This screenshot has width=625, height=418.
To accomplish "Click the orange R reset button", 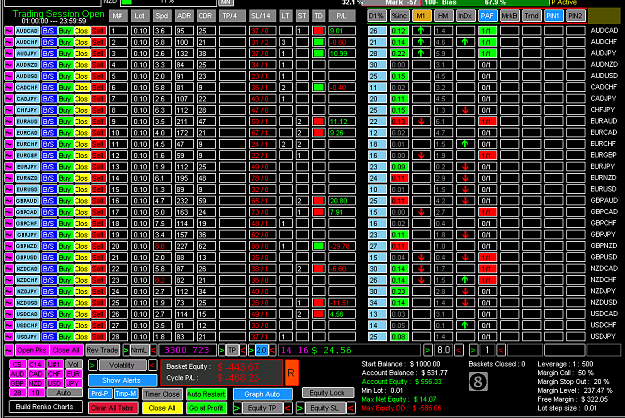I will (291, 373).
